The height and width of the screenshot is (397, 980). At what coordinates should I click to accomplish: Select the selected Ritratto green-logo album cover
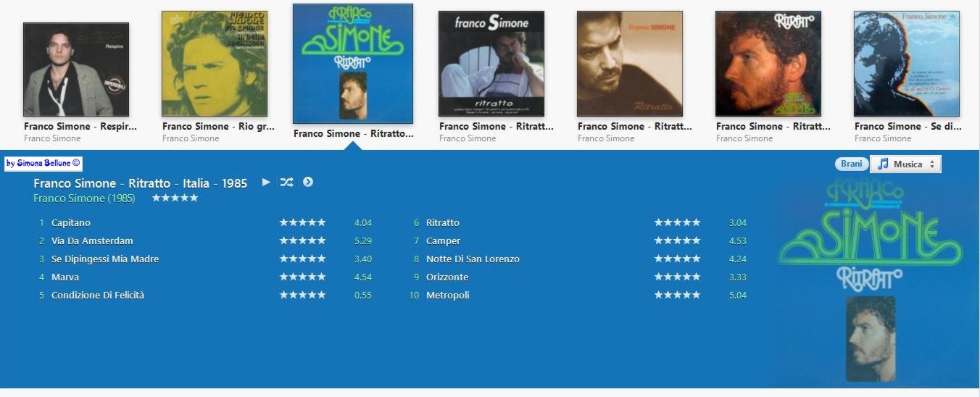click(353, 64)
